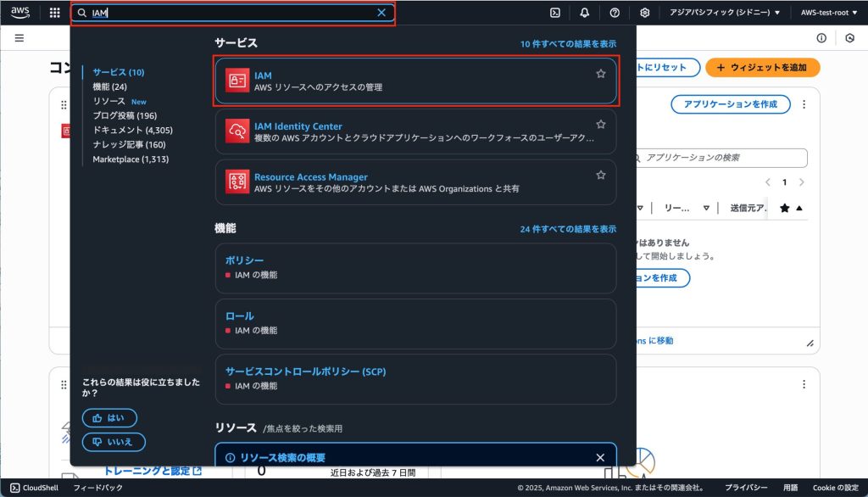Open applications widget three-dot menu

point(804,104)
